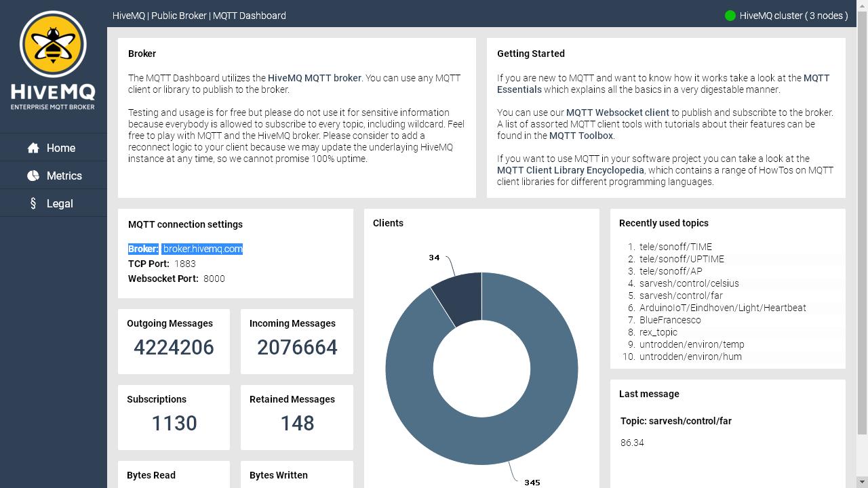
Task: Click topic tele/sonoff/UPTIME in the list
Action: [x=682, y=259]
